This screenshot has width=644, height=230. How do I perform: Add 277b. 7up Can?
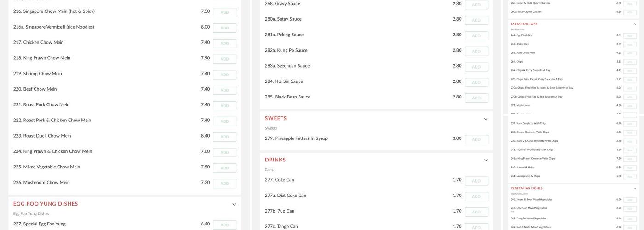[476, 212]
